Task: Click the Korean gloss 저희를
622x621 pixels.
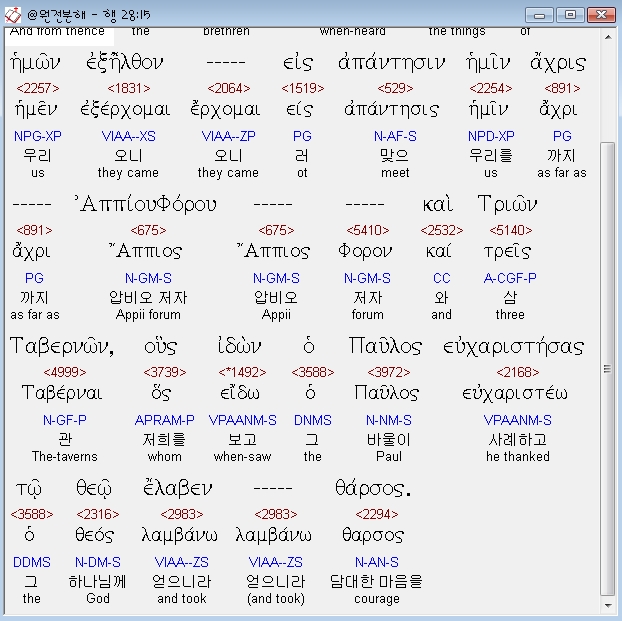Action: [x=165, y=440]
